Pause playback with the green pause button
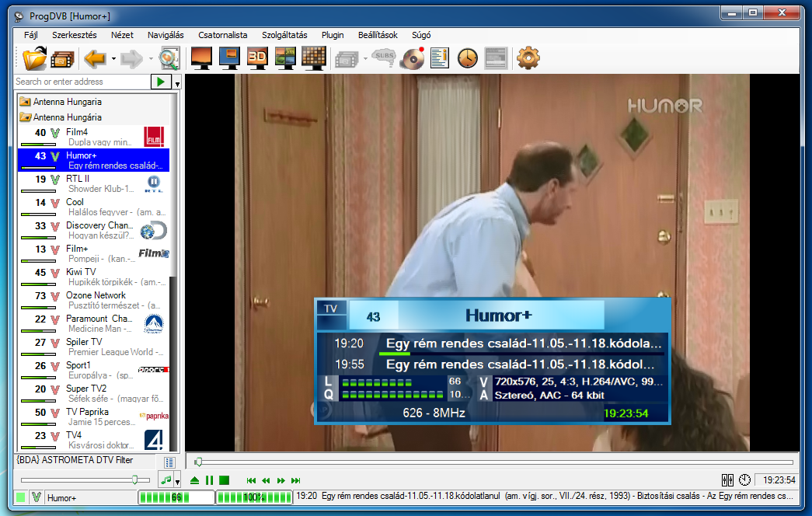 click(209, 481)
